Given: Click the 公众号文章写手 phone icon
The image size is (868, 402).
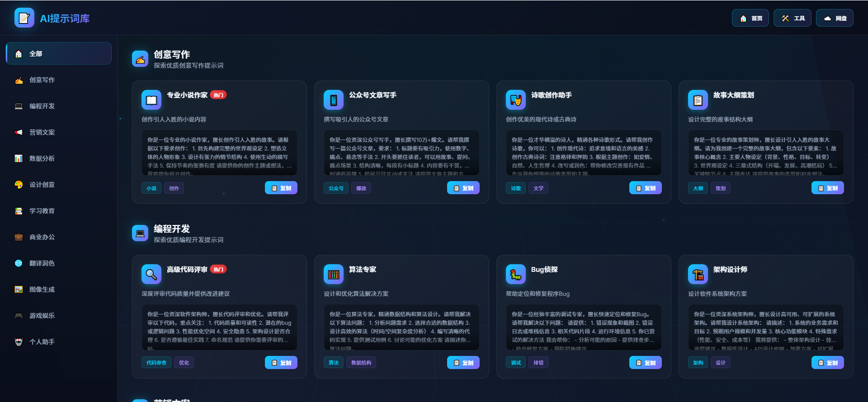Looking at the screenshot, I should coord(334,100).
